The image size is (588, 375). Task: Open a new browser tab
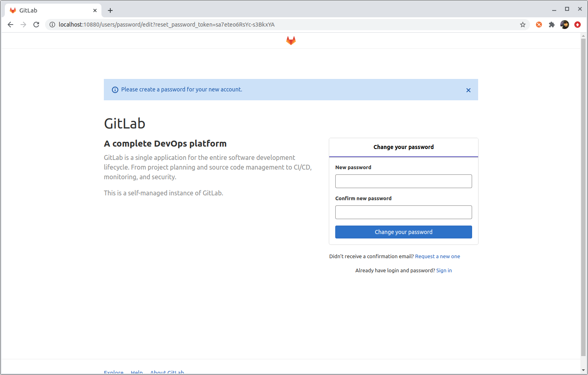[110, 10]
